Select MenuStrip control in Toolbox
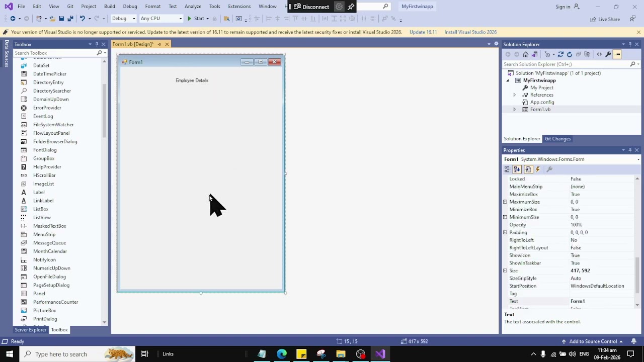 coord(44,234)
